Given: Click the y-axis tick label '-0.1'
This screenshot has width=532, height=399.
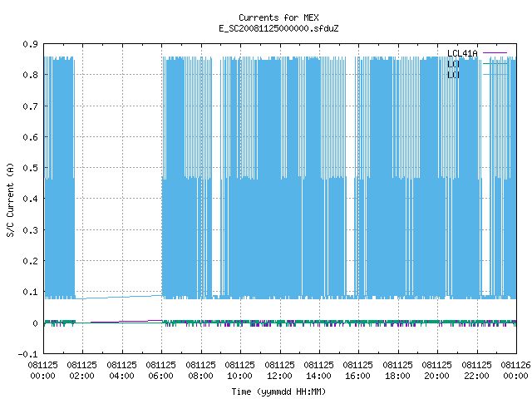Looking at the screenshot, I should click(x=27, y=354).
